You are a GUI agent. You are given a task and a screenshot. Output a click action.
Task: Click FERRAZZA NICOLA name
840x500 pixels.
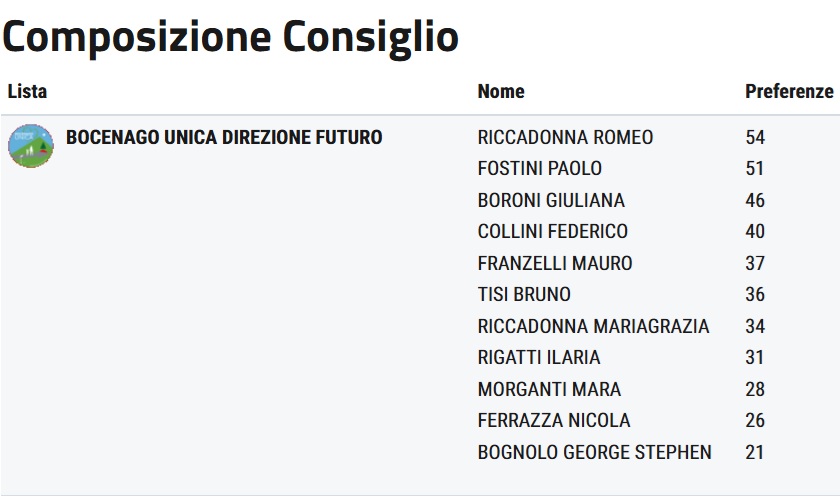pyautogui.click(x=554, y=420)
